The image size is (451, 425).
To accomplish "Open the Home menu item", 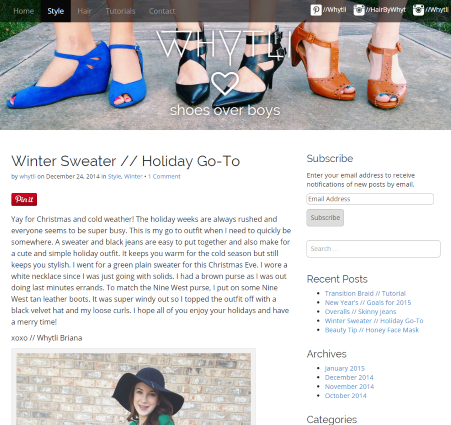I will click(x=23, y=11).
